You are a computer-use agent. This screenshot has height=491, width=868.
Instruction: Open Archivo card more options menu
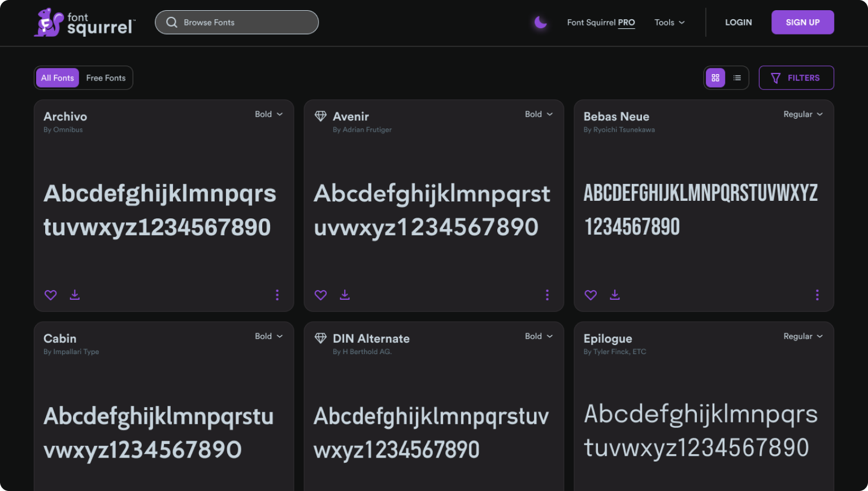pos(277,295)
